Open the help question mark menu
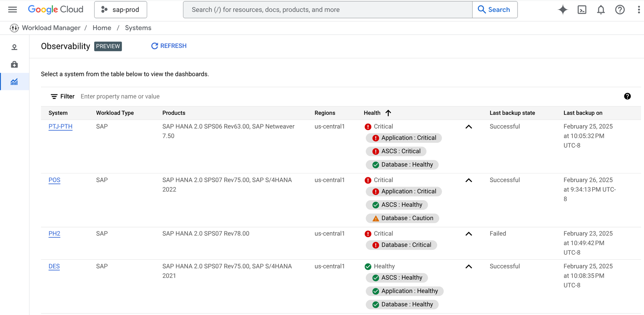Image resolution: width=644 pixels, height=315 pixels. (x=620, y=10)
